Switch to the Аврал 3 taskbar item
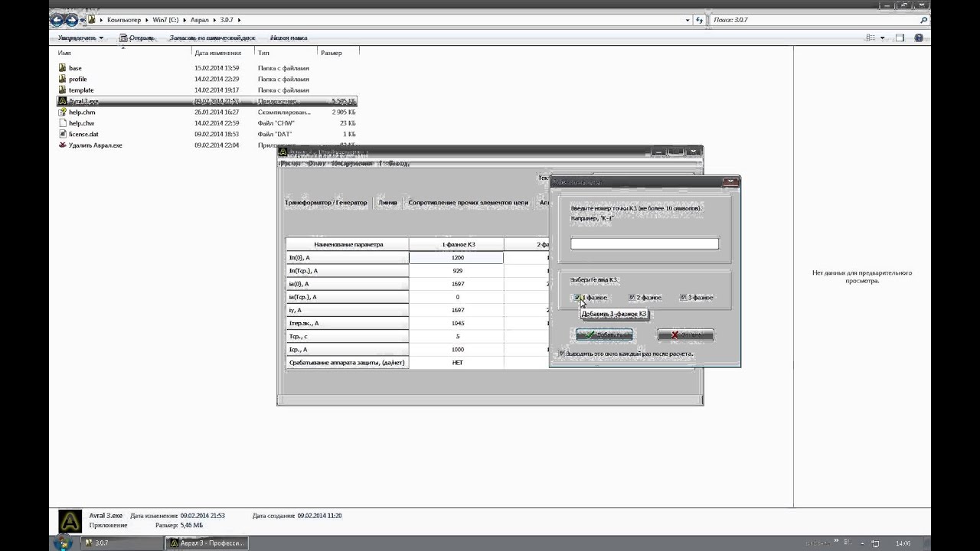Viewport: 980px width, 551px height. [207, 543]
